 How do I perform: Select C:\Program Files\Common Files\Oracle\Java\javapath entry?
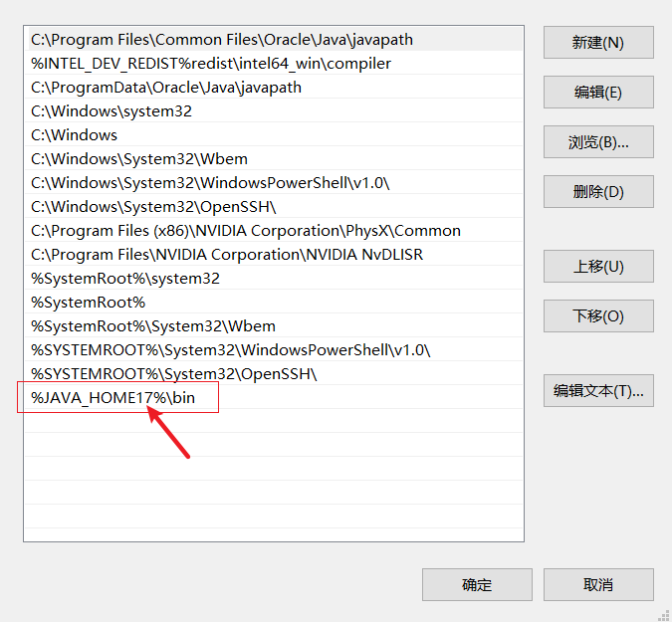point(274,40)
